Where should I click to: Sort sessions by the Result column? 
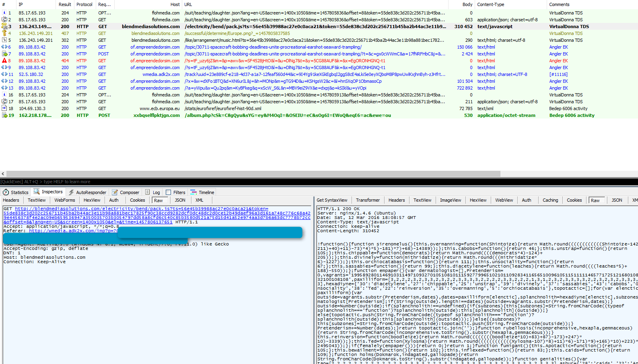pos(65,4)
